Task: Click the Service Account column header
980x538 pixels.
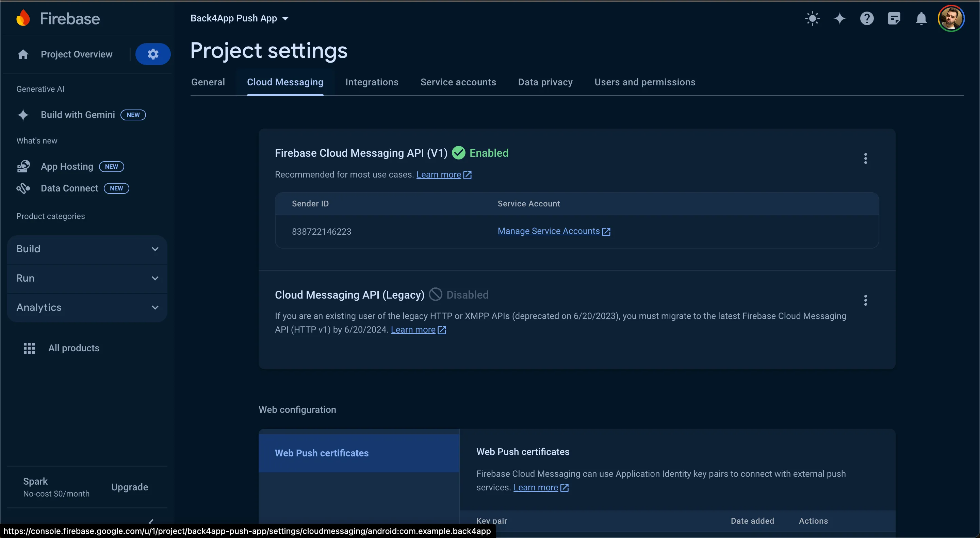Action: tap(529, 204)
